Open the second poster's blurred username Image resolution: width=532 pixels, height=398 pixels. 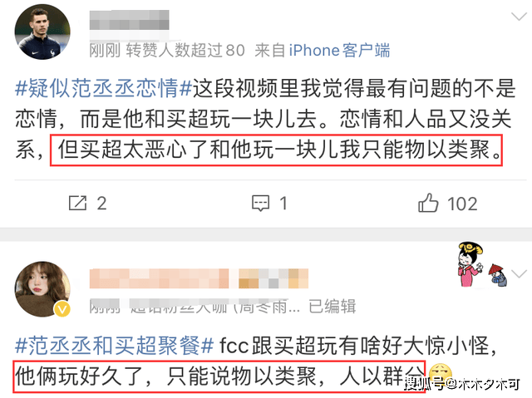pyautogui.click(x=199, y=278)
